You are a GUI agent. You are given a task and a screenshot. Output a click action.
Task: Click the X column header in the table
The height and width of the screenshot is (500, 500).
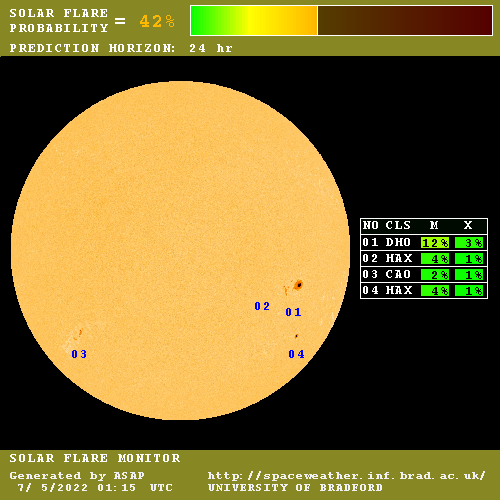click(x=468, y=225)
